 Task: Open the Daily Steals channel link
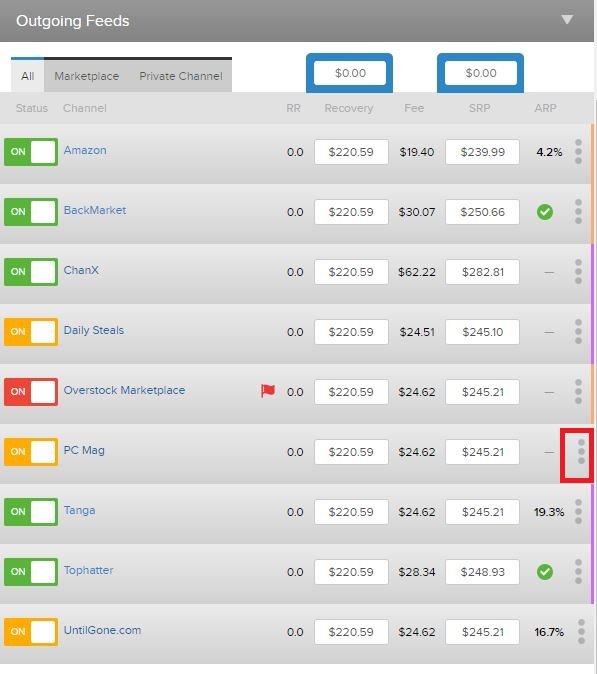pyautogui.click(x=94, y=330)
